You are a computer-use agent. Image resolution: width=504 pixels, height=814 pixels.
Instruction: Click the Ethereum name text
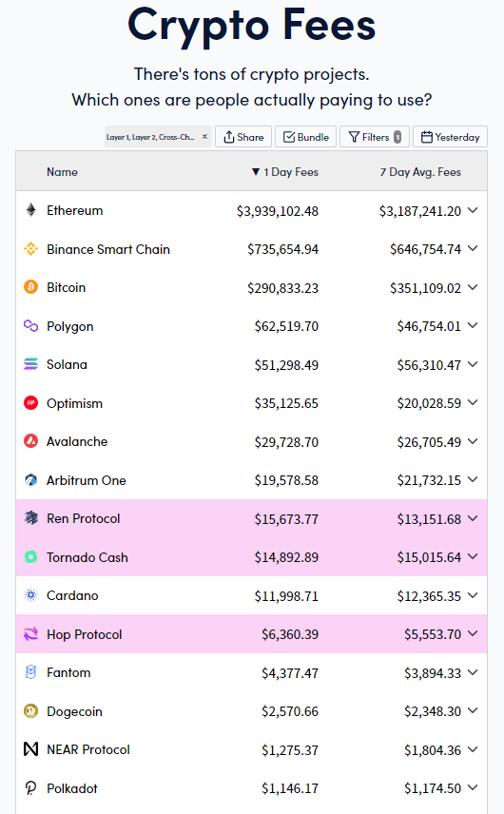[75, 210]
